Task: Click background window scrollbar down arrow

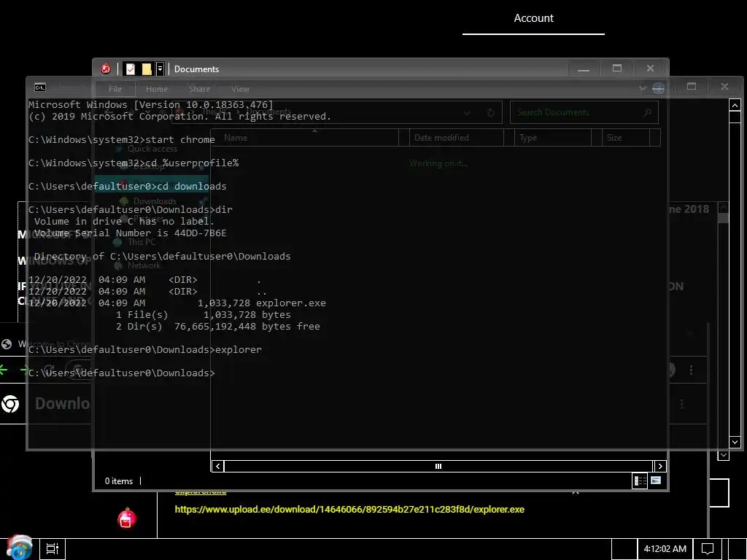Action: tap(723, 455)
